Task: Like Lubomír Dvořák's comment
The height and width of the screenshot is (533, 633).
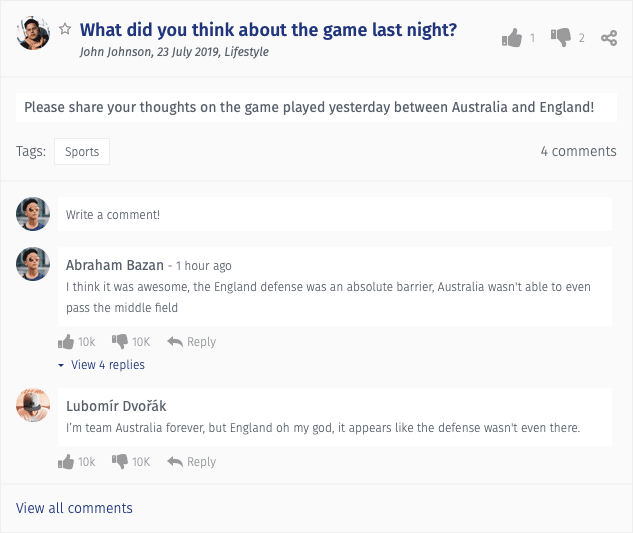Action: pos(66,462)
